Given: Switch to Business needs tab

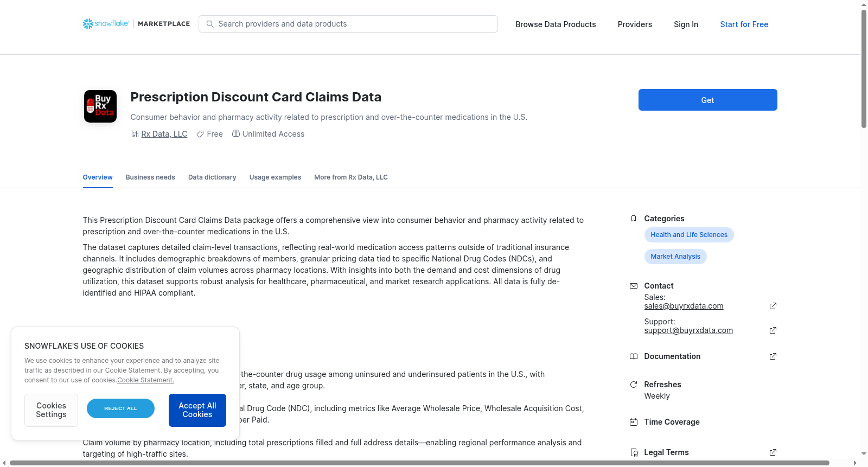Looking at the screenshot, I should pyautogui.click(x=150, y=177).
